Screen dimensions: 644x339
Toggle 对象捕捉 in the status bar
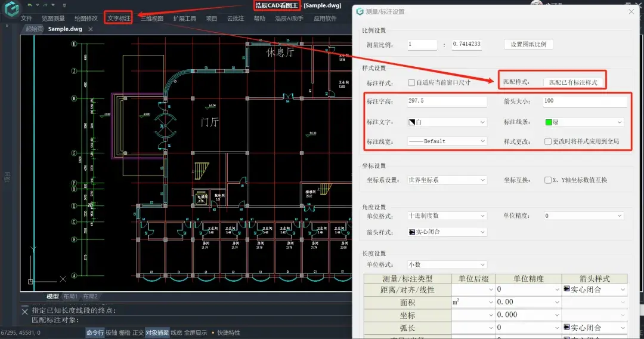coord(157,332)
